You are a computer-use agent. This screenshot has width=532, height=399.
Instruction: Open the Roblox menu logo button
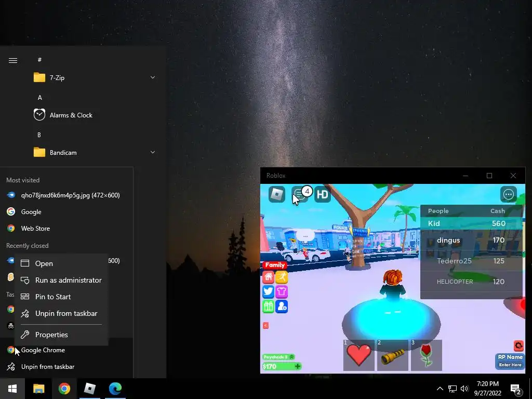point(277,194)
